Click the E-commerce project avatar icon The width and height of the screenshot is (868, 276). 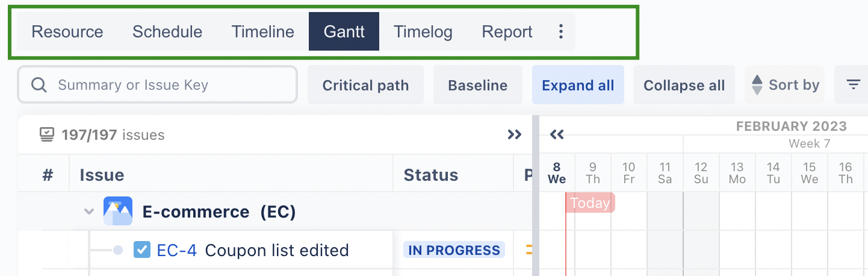tap(118, 212)
